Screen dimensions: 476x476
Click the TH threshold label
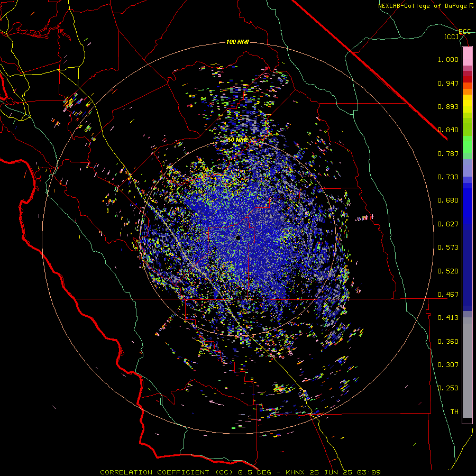454,411
